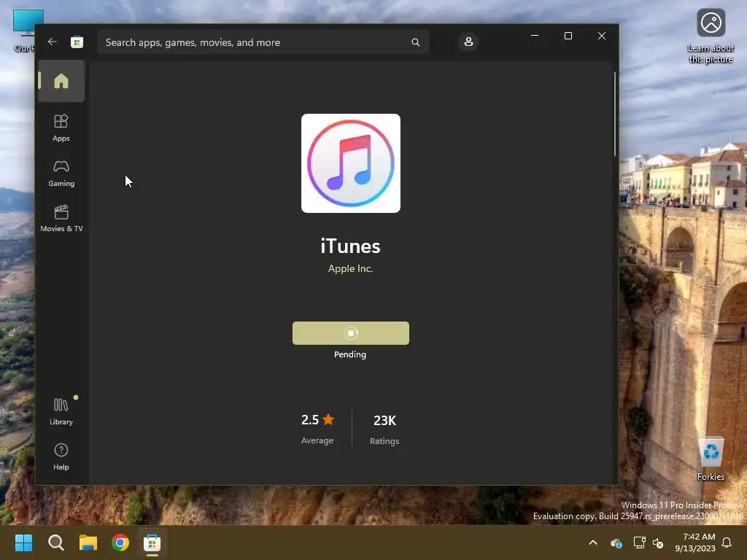The height and width of the screenshot is (560, 747).
Task: Open the user account profile icon
Action: [468, 42]
